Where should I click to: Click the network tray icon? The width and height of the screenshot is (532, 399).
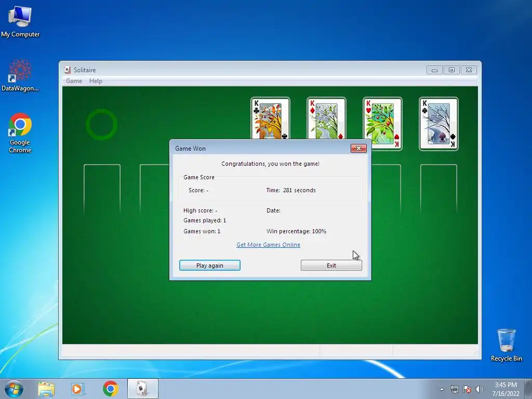coord(454,389)
